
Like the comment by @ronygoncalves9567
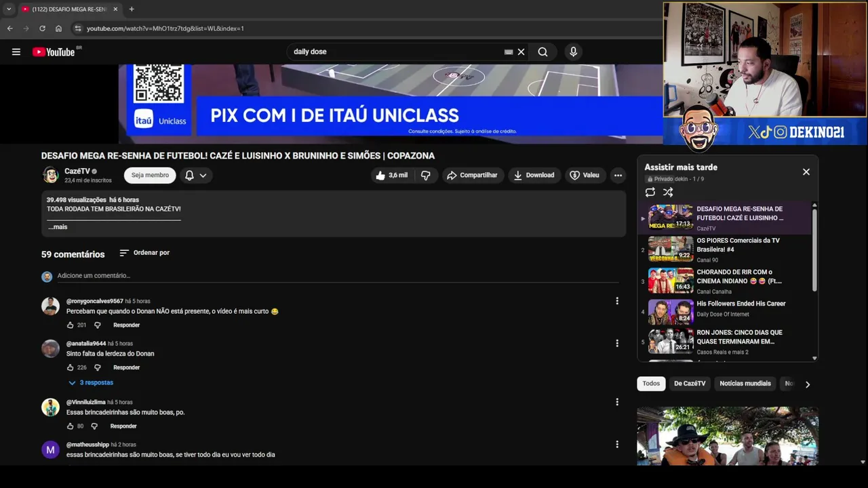click(70, 325)
